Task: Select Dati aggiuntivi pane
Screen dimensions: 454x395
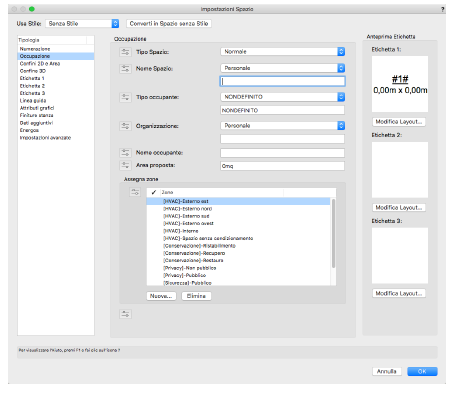Action: click(56, 123)
